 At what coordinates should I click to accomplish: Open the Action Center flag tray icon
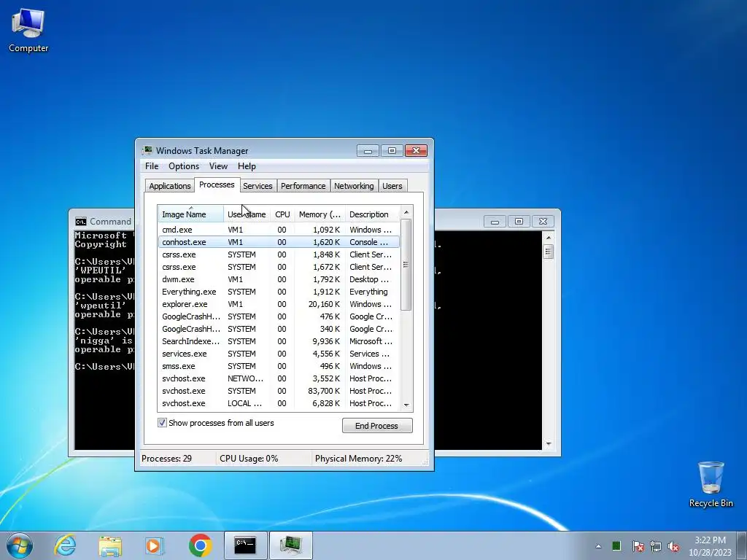click(x=638, y=546)
